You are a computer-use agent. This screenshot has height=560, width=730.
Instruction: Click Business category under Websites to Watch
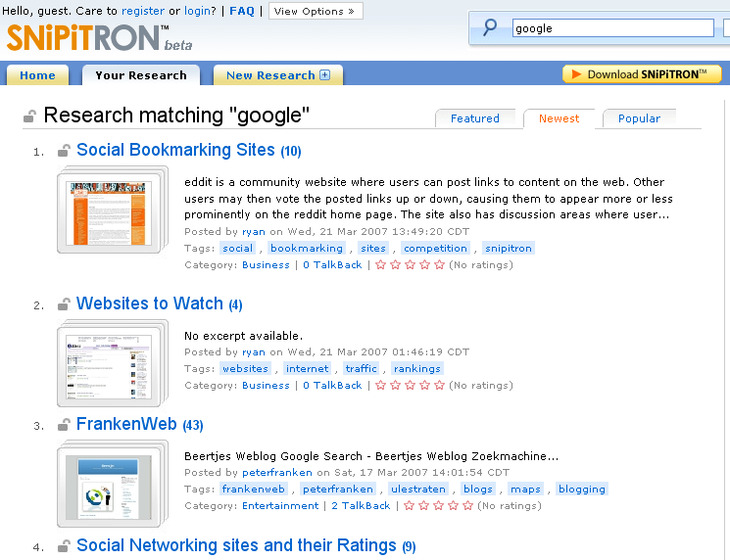[266, 385]
